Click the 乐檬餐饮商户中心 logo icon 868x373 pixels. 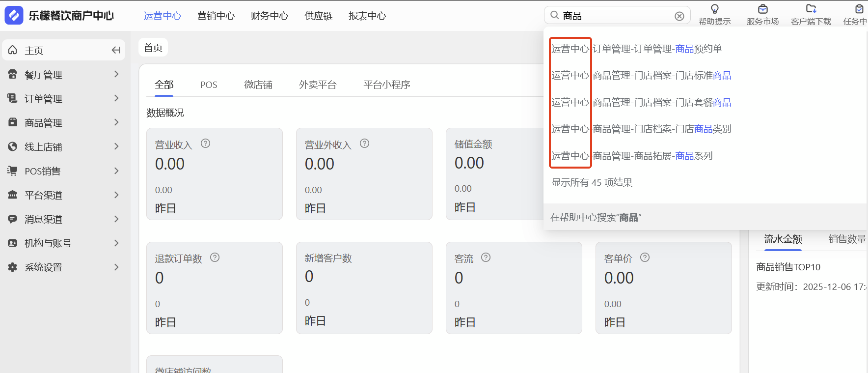tap(14, 16)
